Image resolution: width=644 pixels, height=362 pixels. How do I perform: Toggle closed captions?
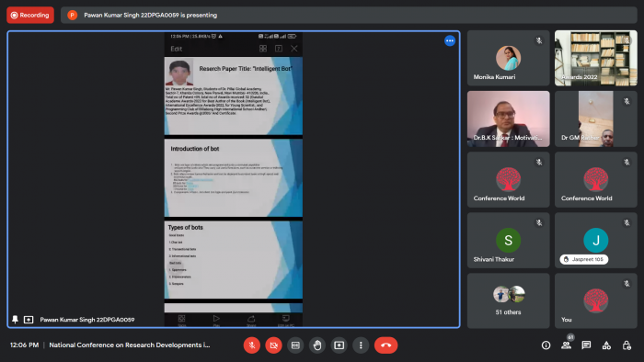pyautogui.click(x=295, y=345)
